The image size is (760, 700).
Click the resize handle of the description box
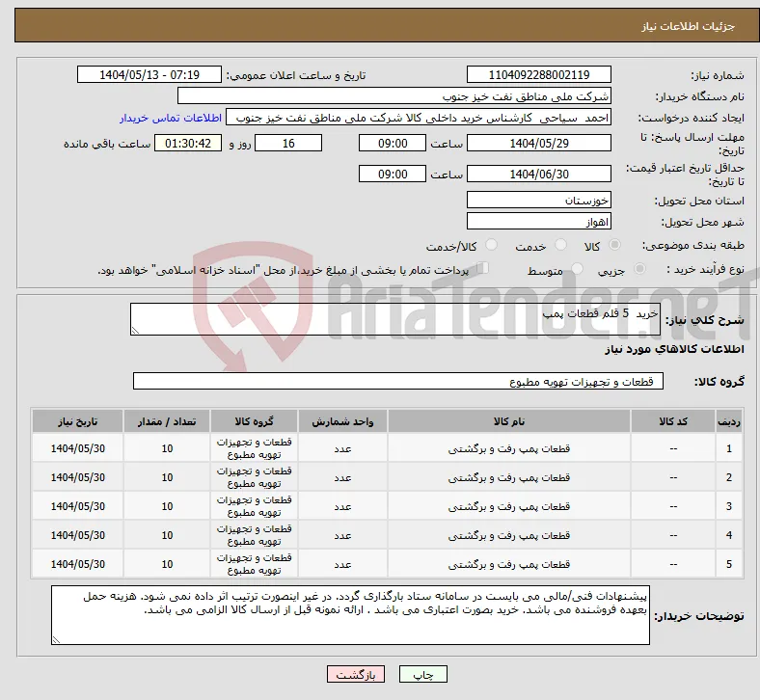(x=135, y=331)
